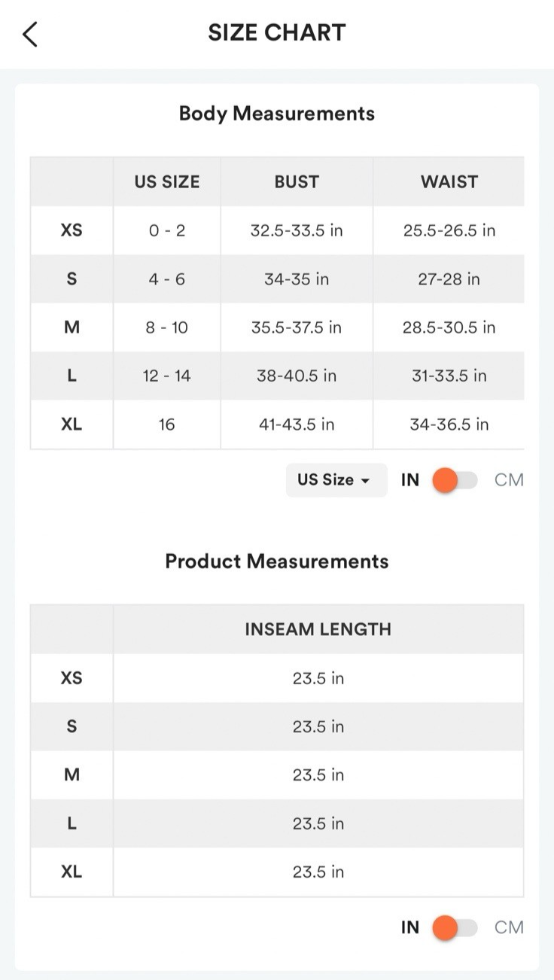Click the US SIZE column header
This screenshot has height=980, width=554.
167,181
